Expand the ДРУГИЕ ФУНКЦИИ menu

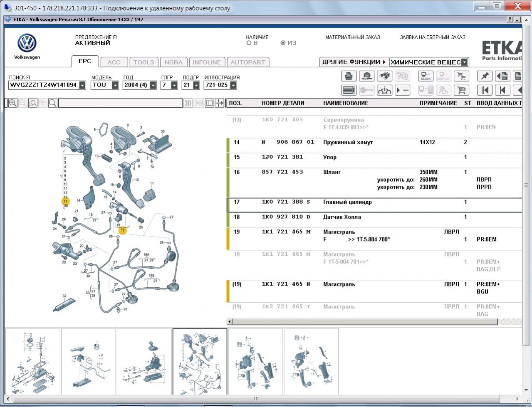coord(354,62)
